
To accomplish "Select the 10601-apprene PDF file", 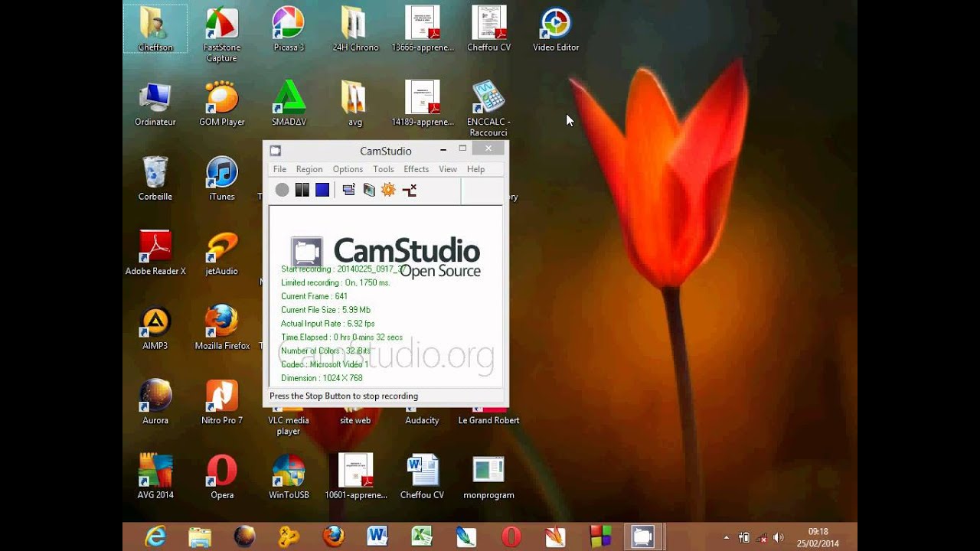I will (355, 477).
